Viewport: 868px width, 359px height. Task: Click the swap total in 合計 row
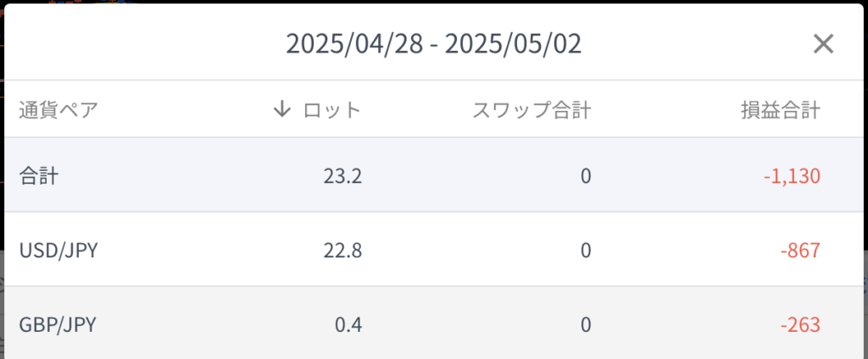(x=585, y=176)
